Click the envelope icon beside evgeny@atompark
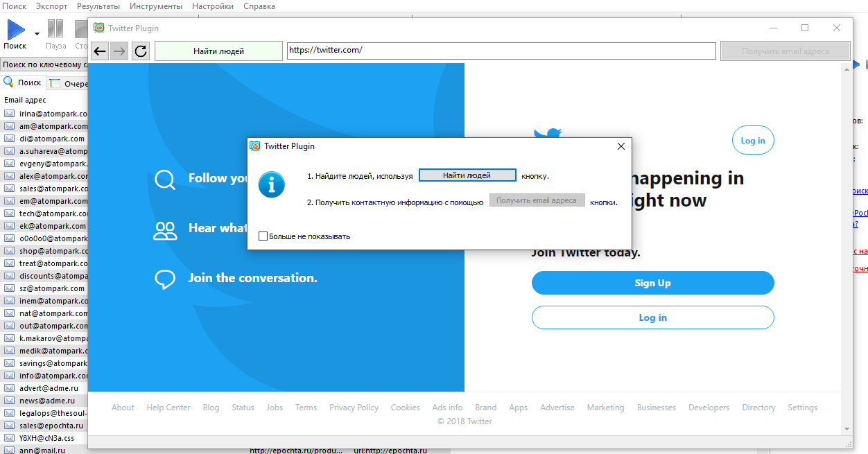This screenshot has height=454, width=868. coord(10,164)
